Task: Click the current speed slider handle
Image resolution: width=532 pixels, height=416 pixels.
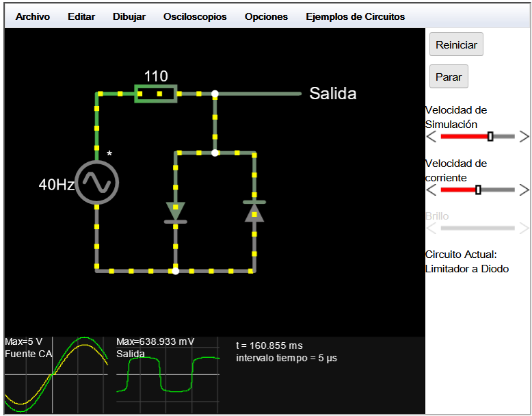Action: 478,190
